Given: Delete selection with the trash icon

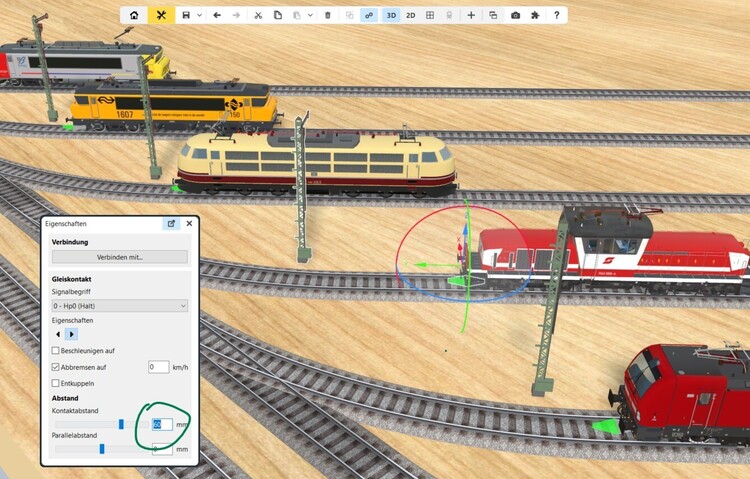Looking at the screenshot, I should (x=328, y=15).
